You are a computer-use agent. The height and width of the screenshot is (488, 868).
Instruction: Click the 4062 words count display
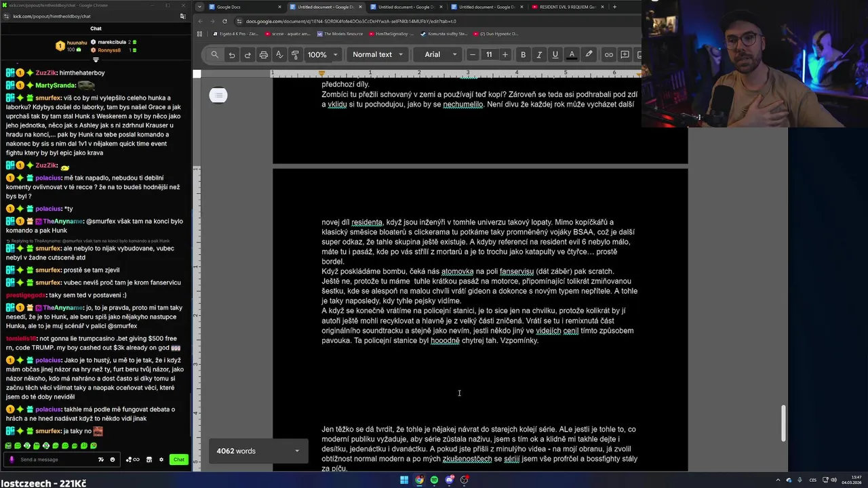pos(236,451)
